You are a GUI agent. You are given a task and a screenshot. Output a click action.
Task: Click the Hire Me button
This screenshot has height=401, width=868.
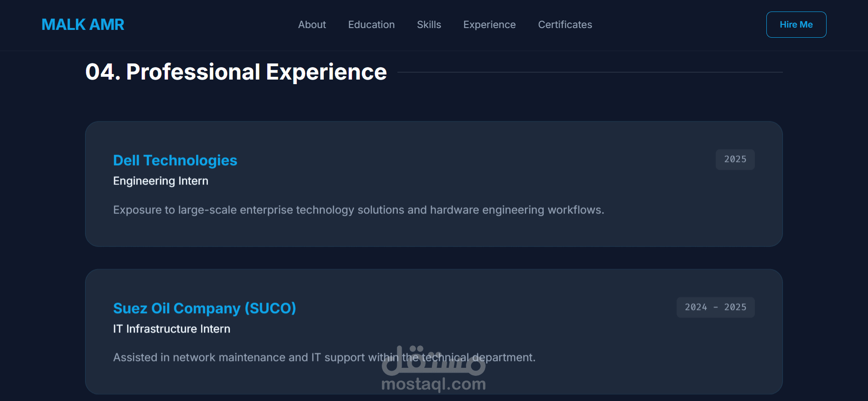pos(796,24)
